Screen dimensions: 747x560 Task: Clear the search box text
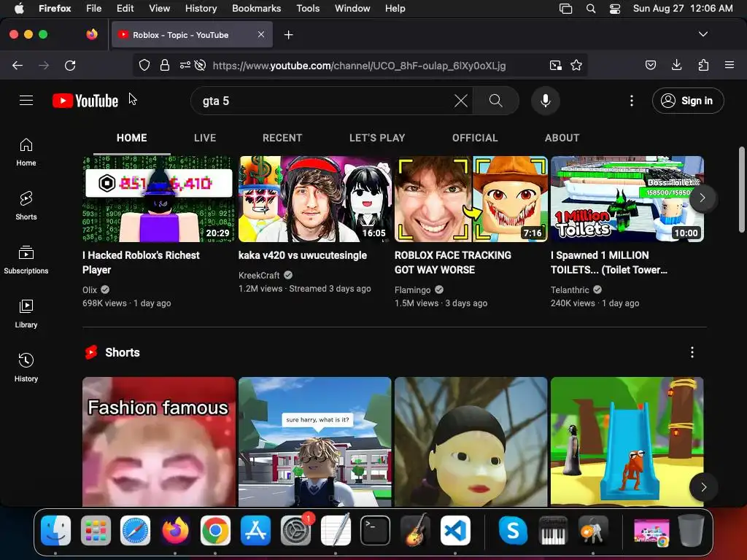tap(461, 101)
